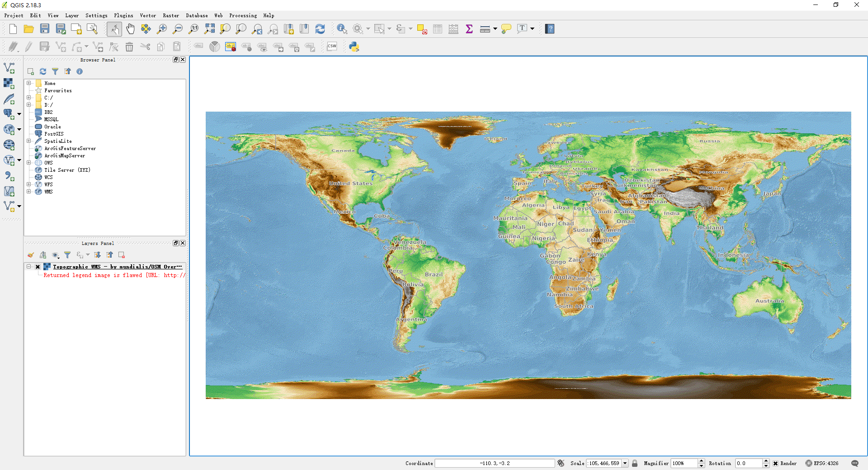Select the Topographic WMS layer name
868x470 pixels.
pos(117,267)
